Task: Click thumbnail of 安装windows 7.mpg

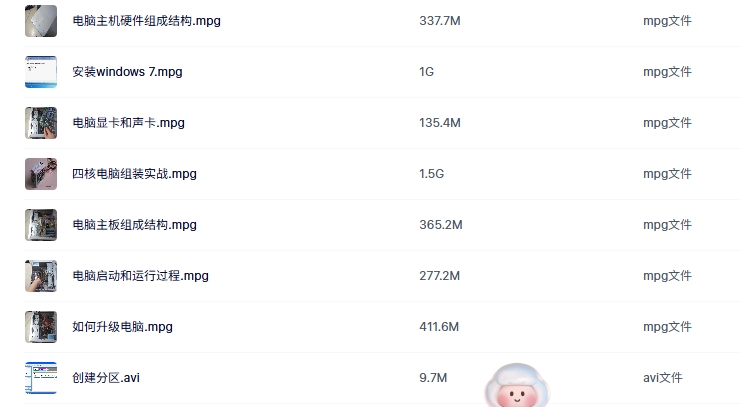Action: point(41,72)
